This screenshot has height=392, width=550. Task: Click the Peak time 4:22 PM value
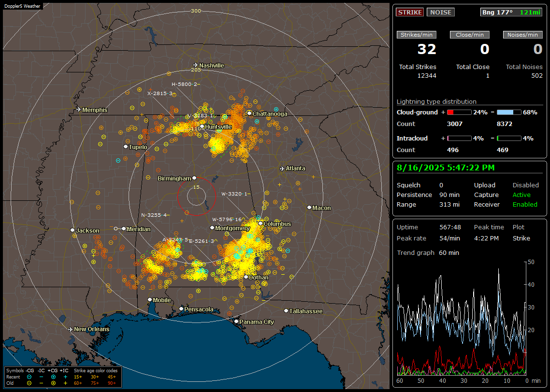click(x=486, y=238)
